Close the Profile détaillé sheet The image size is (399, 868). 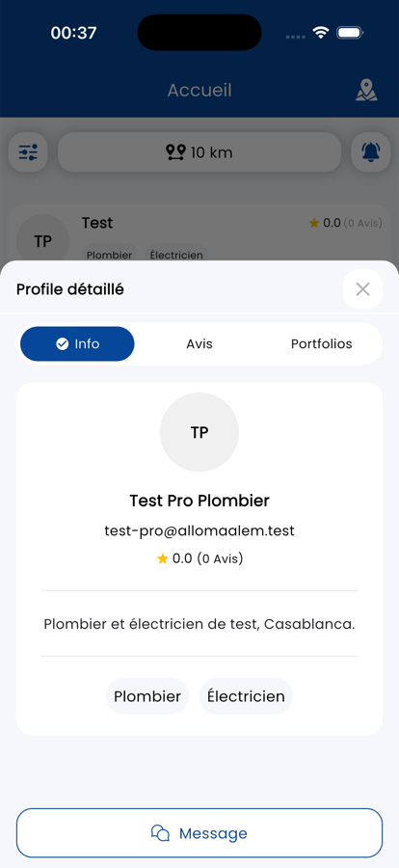click(362, 289)
